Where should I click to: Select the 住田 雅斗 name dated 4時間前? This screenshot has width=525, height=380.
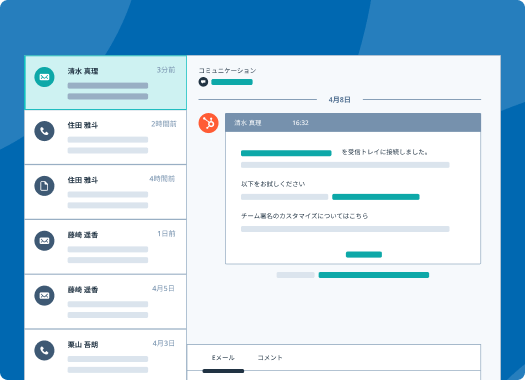pos(83,180)
